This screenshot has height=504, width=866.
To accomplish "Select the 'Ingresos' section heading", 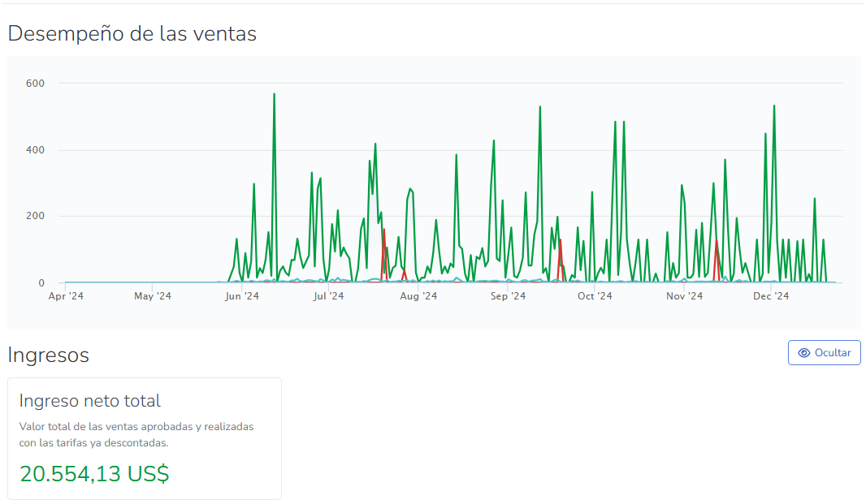I will point(49,355).
